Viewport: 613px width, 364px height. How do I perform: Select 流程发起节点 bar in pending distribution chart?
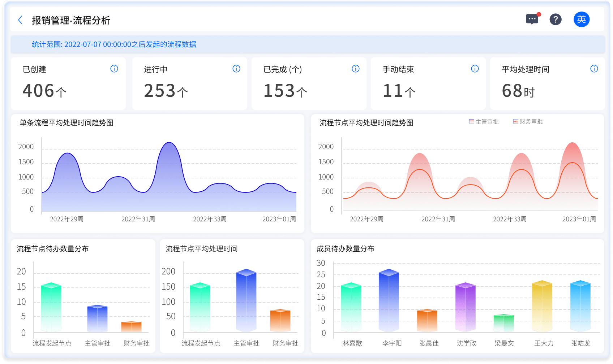[x=51, y=307]
